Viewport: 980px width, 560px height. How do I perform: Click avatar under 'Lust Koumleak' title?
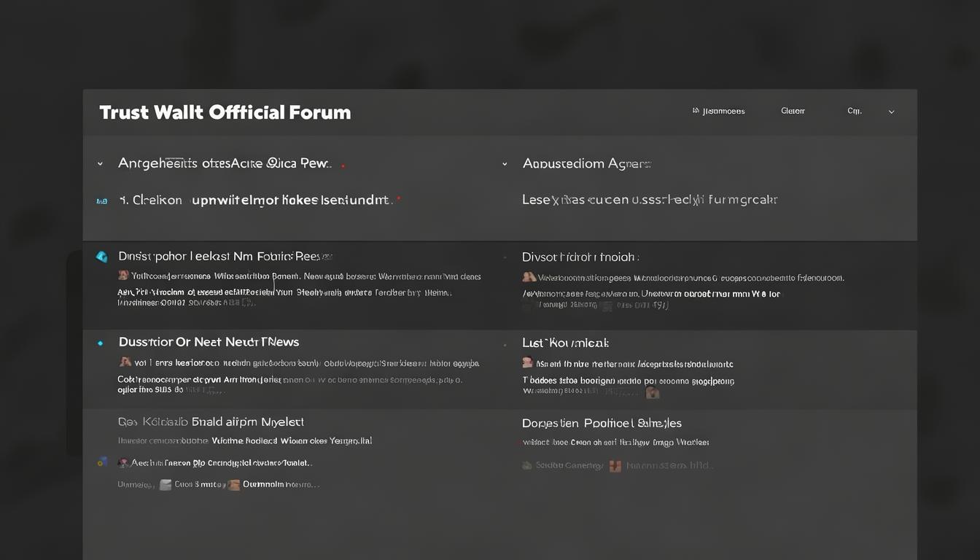pos(527,362)
